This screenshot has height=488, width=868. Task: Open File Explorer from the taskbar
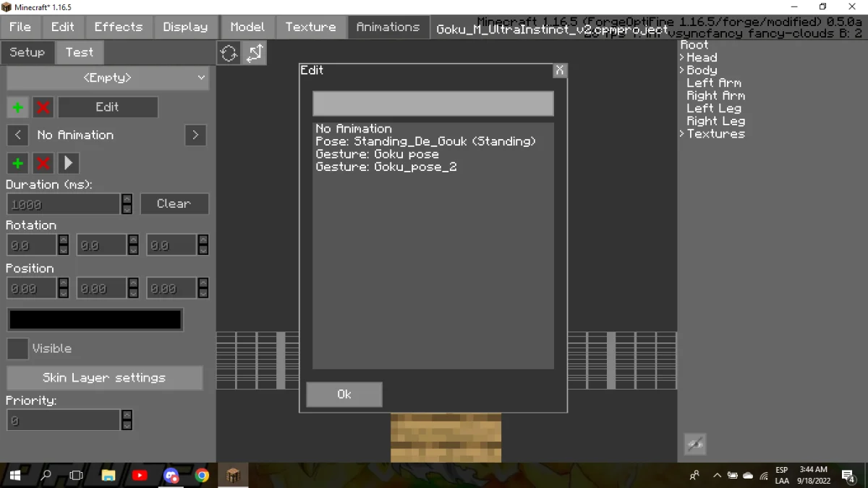pos(109,476)
